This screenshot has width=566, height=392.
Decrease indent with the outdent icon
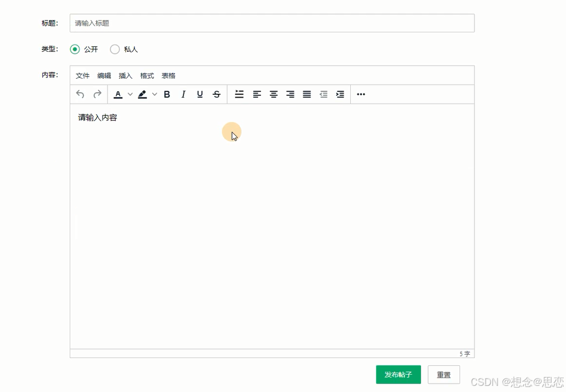click(323, 94)
